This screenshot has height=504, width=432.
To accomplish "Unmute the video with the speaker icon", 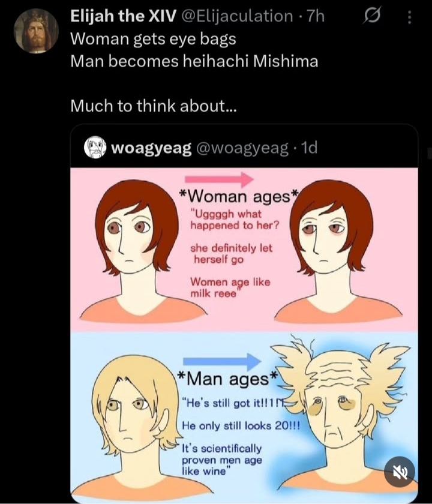I will pyautogui.click(x=400, y=472).
